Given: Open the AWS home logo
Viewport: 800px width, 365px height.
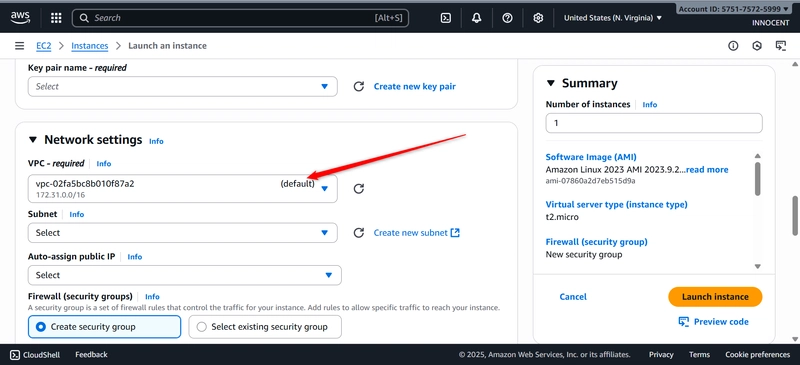Looking at the screenshot, I should coord(20,18).
